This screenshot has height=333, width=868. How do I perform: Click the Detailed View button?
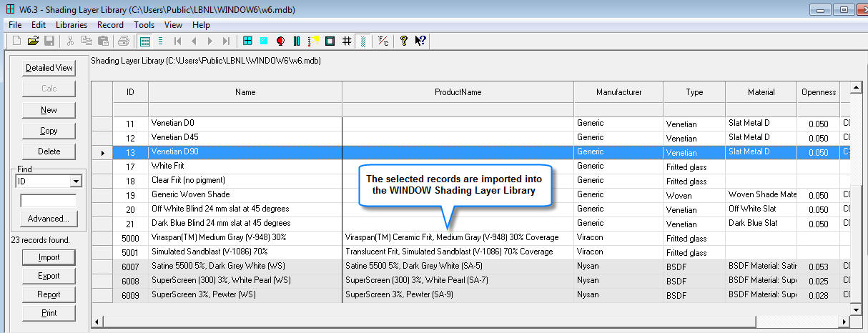point(49,68)
